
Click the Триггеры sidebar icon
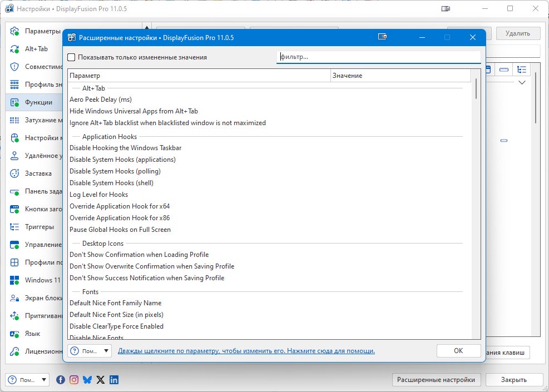coord(14,227)
